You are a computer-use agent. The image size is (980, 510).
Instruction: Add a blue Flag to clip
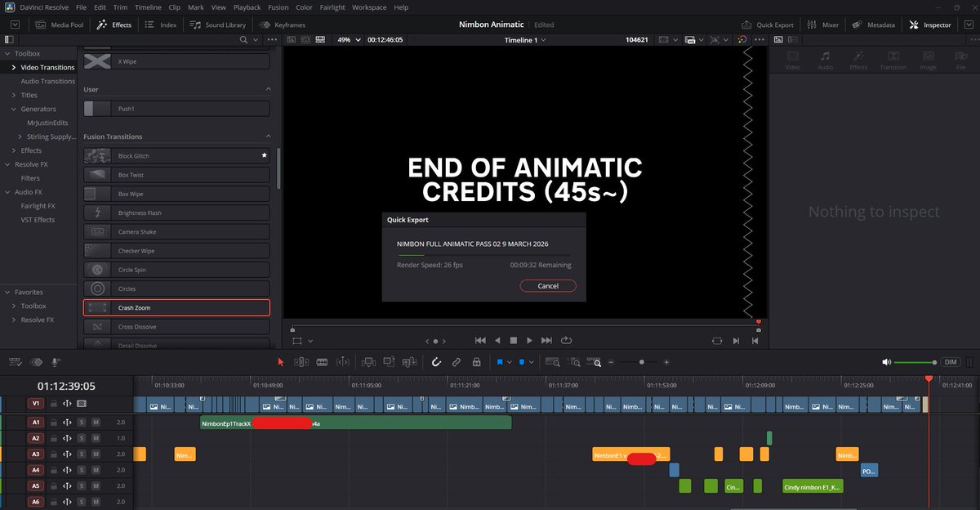point(500,361)
